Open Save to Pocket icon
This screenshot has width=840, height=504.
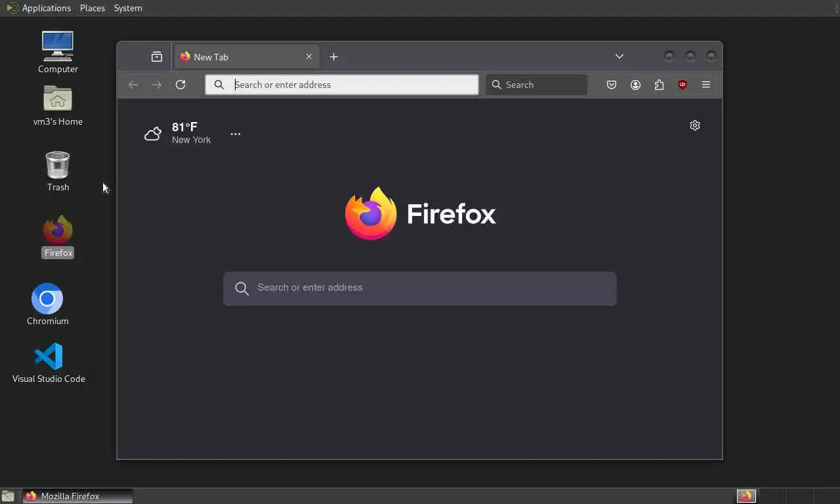(x=612, y=85)
